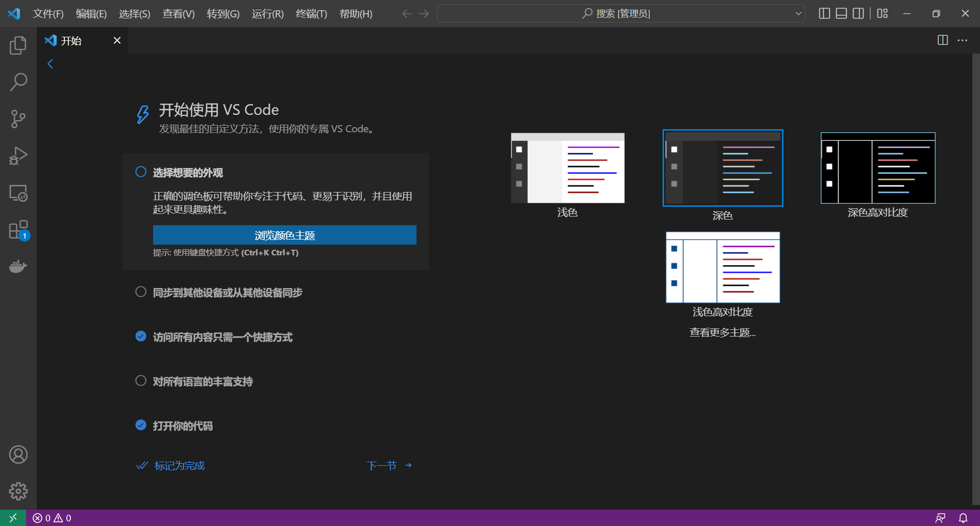Go to 下一节 section

pyautogui.click(x=389, y=465)
